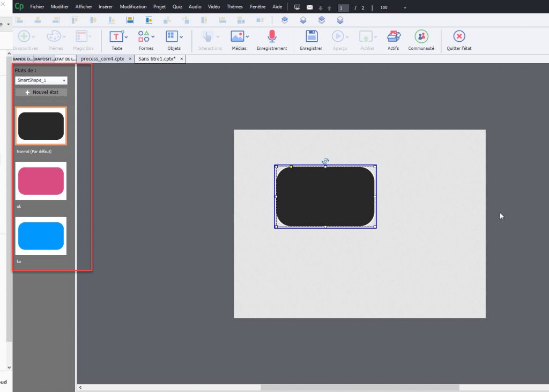Switch to process_com4.cptx tab

(102, 59)
